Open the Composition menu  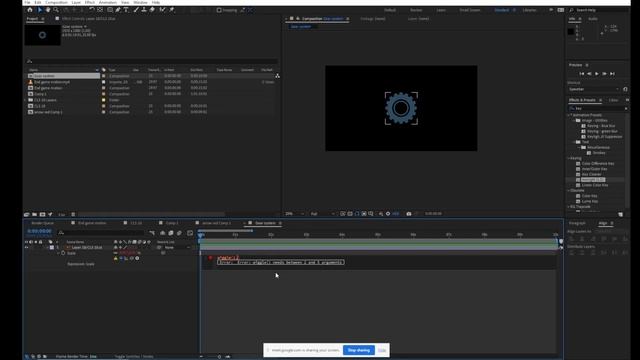point(56,2)
